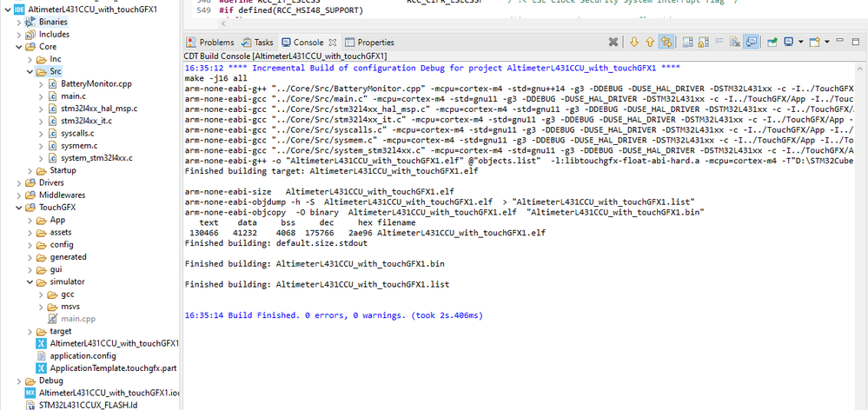
Task: Select syscalls.c file in tree
Action: tap(71, 134)
